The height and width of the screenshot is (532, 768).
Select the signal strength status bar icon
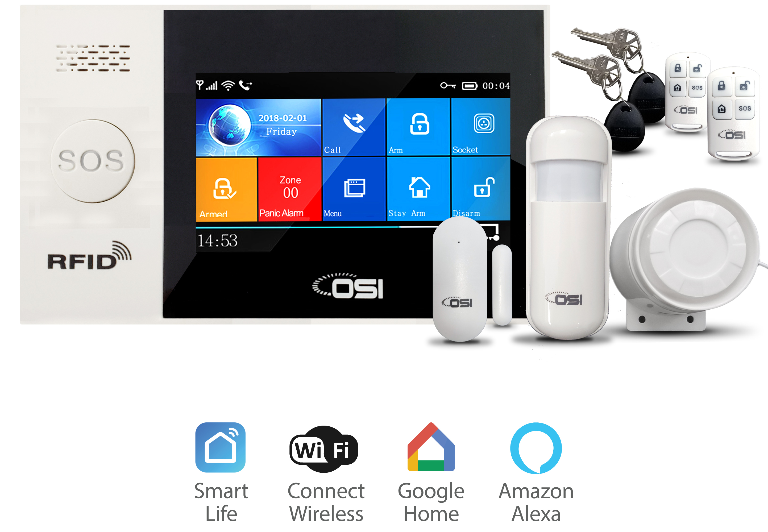coord(211,83)
